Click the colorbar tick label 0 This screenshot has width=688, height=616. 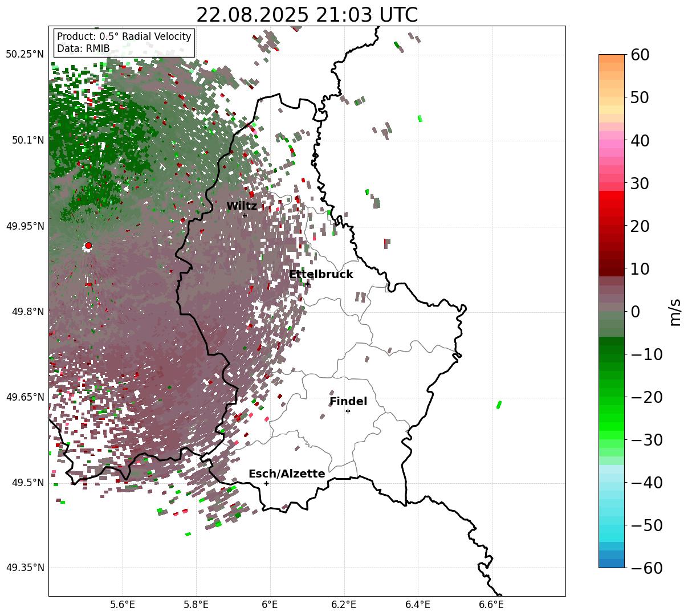(636, 312)
